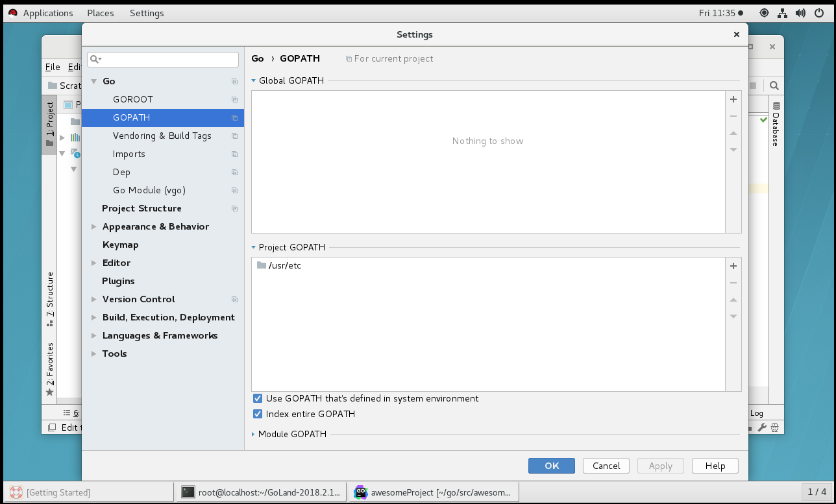The height and width of the screenshot is (504, 836).
Task: Collapse the Project GOPATH section
Action: tap(254, 248)
